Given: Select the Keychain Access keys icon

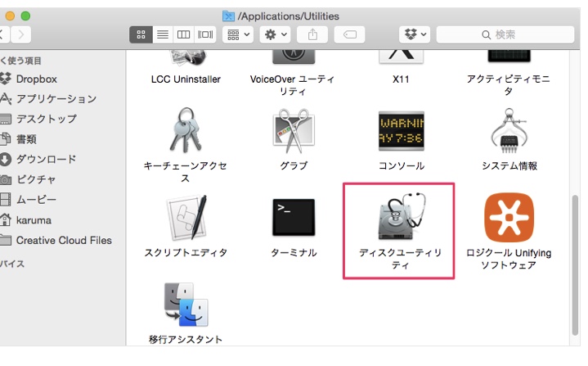Looking at the screenshot, I should click(x=185, y=131).
